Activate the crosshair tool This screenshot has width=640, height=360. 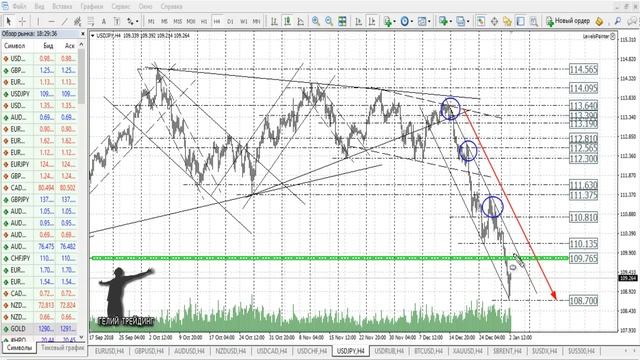22,21
